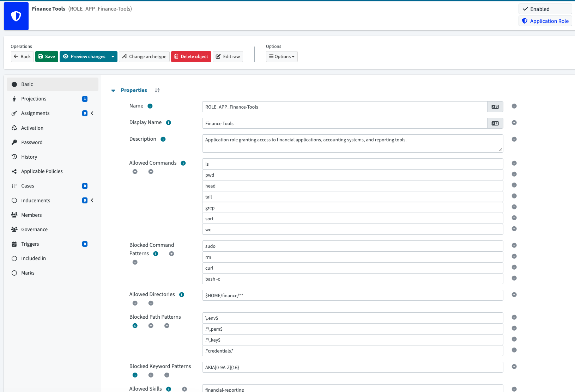Click the A-Z translation icon beside Name field
The width and height of the screenshot is (575, 392).
(495, 106)
